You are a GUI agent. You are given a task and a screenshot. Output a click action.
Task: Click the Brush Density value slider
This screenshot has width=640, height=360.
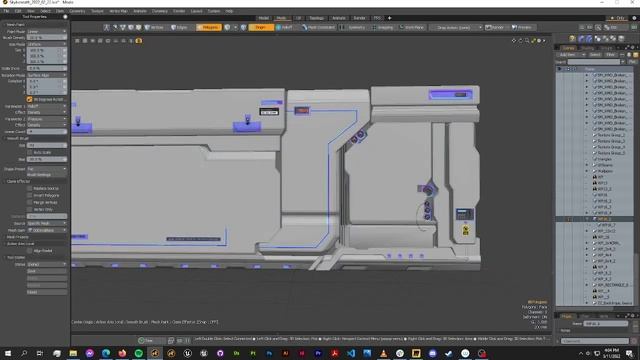47,37
